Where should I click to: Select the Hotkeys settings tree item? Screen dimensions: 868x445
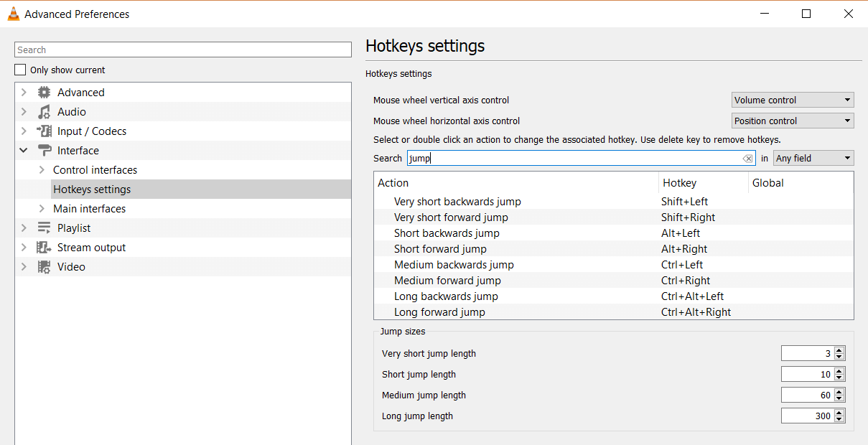pos(92,189)
